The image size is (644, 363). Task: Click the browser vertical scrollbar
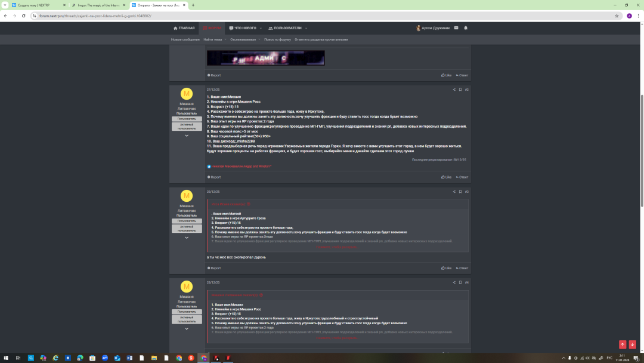click(x=642, y=149)
